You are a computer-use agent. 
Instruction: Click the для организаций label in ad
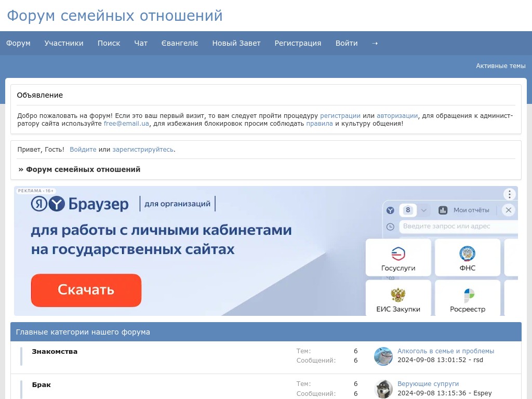coord(178,204)
